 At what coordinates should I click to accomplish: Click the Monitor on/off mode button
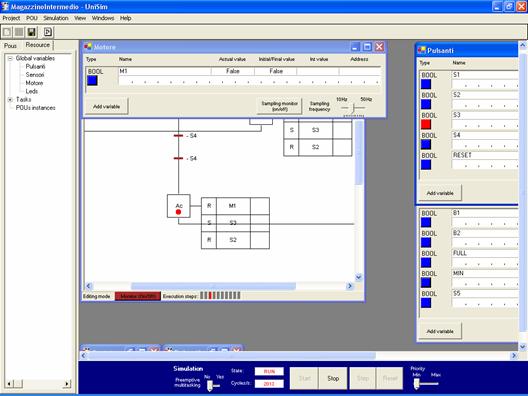coord(138,296)
